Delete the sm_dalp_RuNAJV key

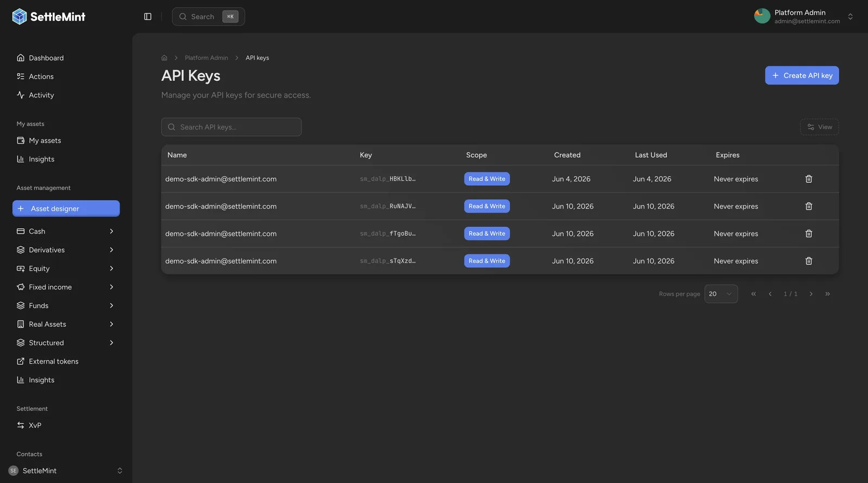coord(808,207)
